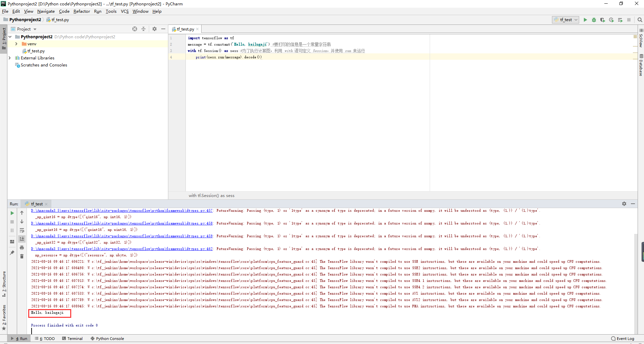Follow the dtypes.py:457 link
This screenshot has height=344, width=644.
[x=122, y=211]
